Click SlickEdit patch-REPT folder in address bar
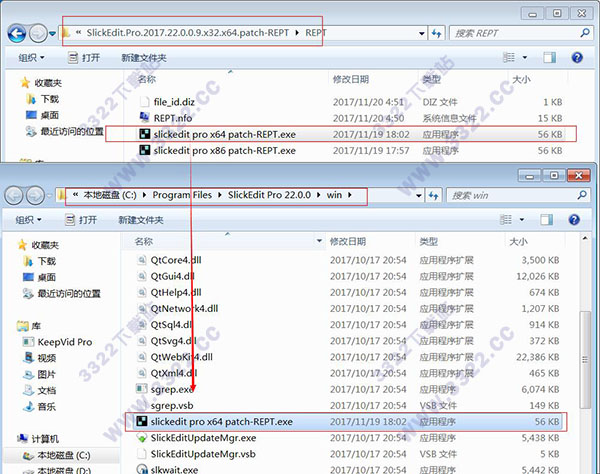 (188, 33)
